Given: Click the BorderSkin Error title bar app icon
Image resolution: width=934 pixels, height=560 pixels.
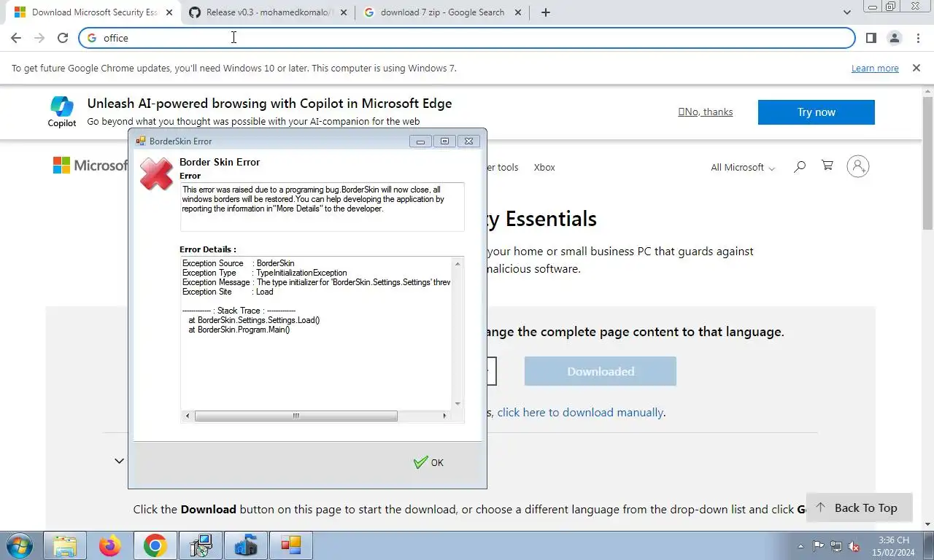Looking at the screenshot, I should tap(141, 141).
